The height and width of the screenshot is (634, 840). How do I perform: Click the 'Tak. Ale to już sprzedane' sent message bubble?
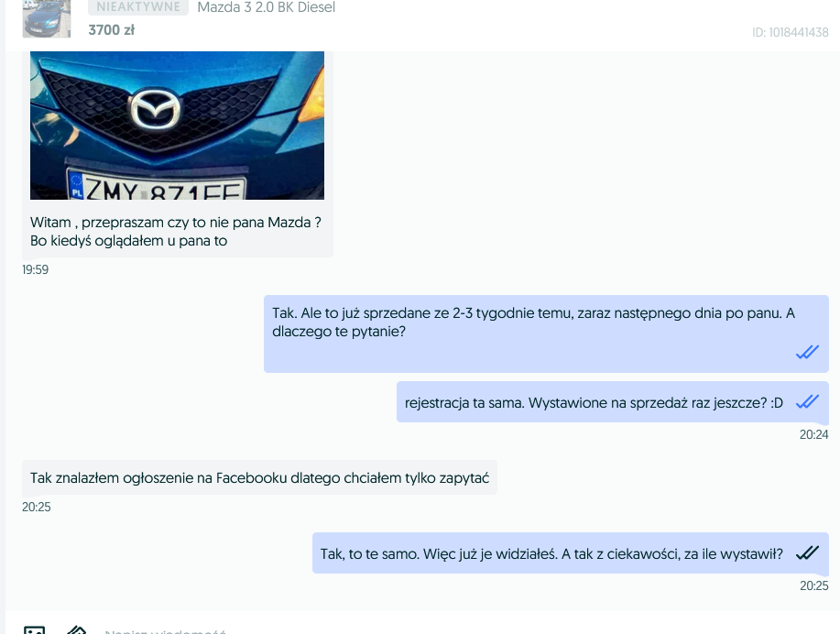531,322
